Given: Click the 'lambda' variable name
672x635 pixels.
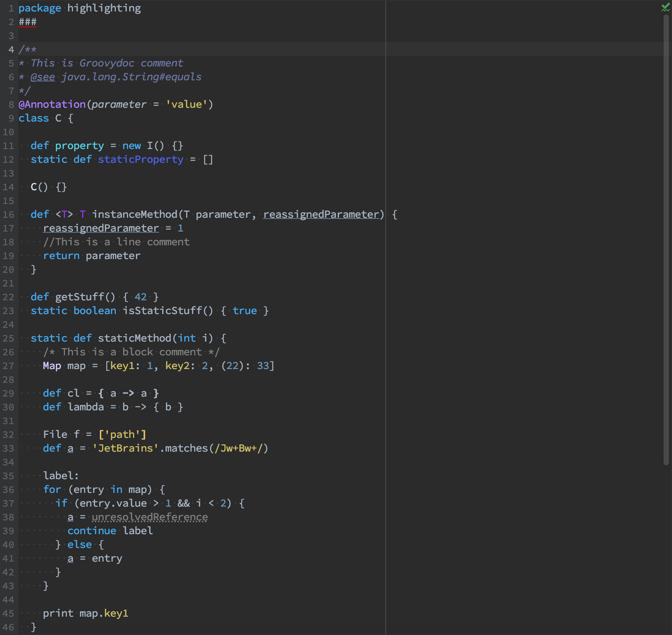Looking at the screenshot, I should click(86, 407).
